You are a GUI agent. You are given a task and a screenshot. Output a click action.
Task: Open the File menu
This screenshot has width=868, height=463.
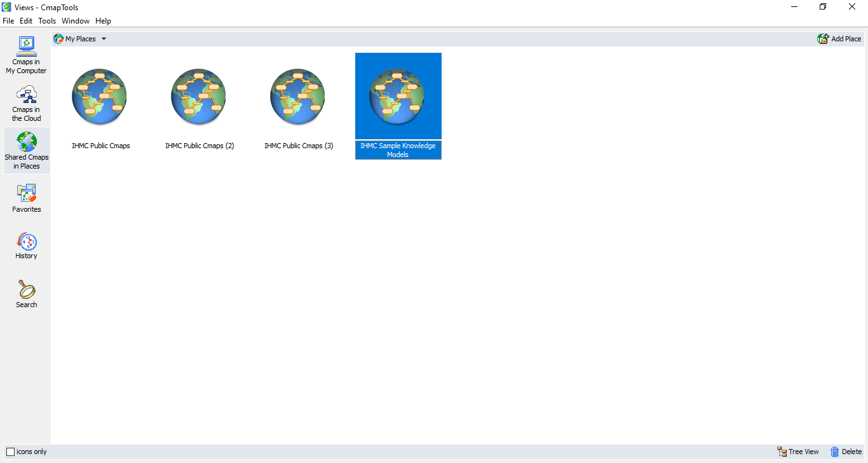point(8,21)
